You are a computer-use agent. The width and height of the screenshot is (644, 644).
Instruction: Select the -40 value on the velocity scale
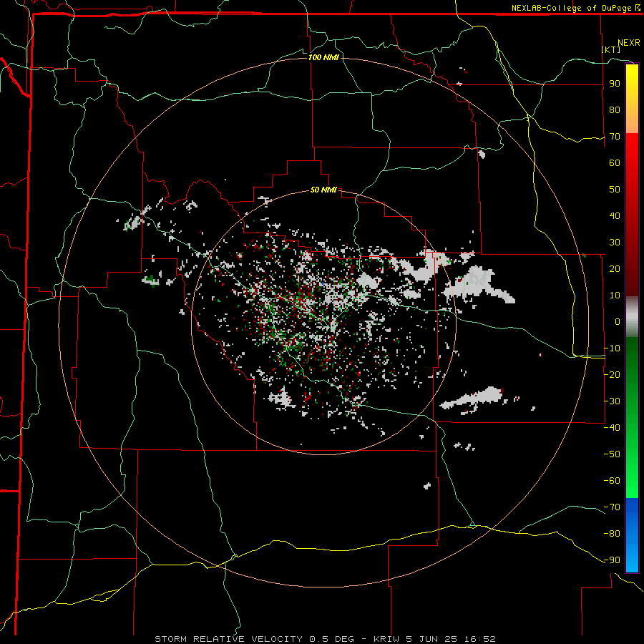[x=612, y=428]
